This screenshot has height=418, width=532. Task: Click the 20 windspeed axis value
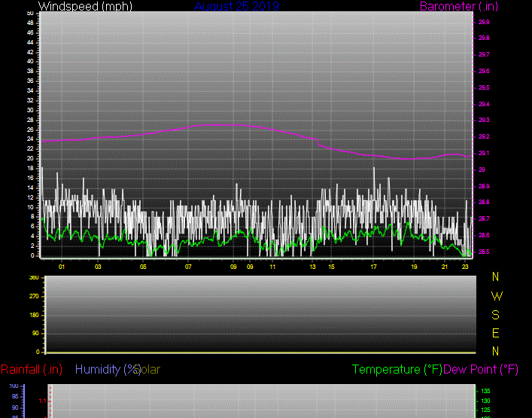[x=30, y=159]
